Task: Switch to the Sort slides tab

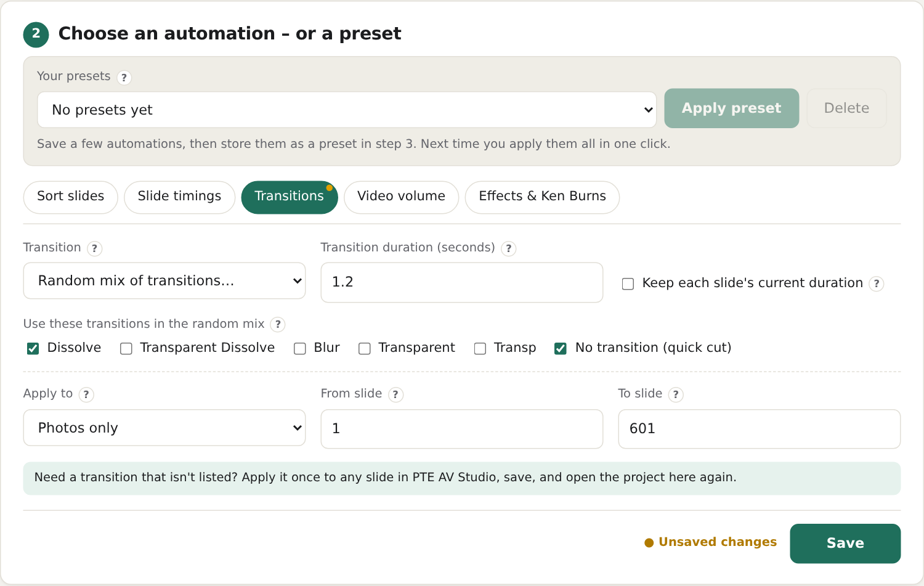Action: tap(70, 197)
